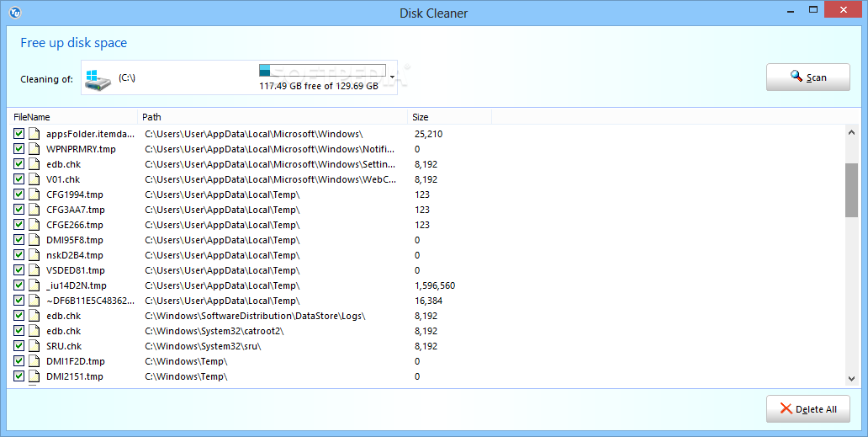Click the Disk Cleaner app logo icon
The image size is (868, 437).
[x=15, y=12]
